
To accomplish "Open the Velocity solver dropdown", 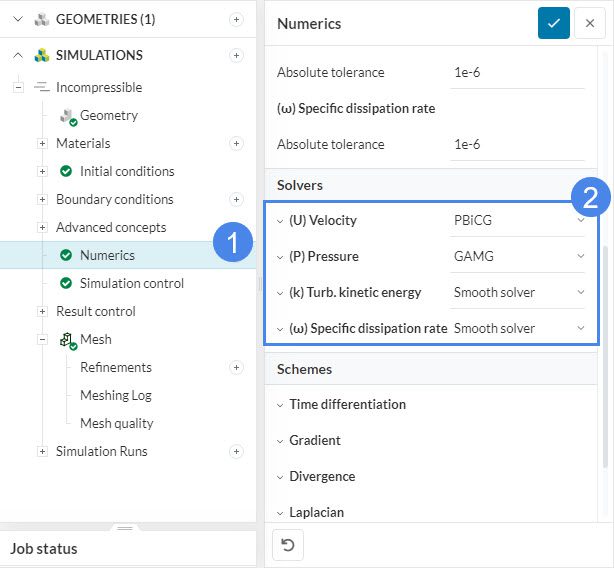I will 518,220.
